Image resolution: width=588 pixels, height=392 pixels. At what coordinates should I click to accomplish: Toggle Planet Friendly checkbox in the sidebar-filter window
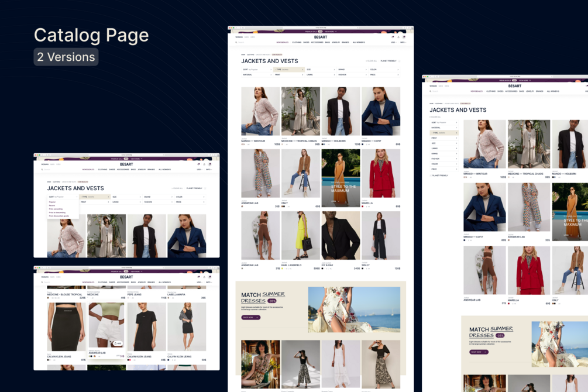(x=431, y=175)
